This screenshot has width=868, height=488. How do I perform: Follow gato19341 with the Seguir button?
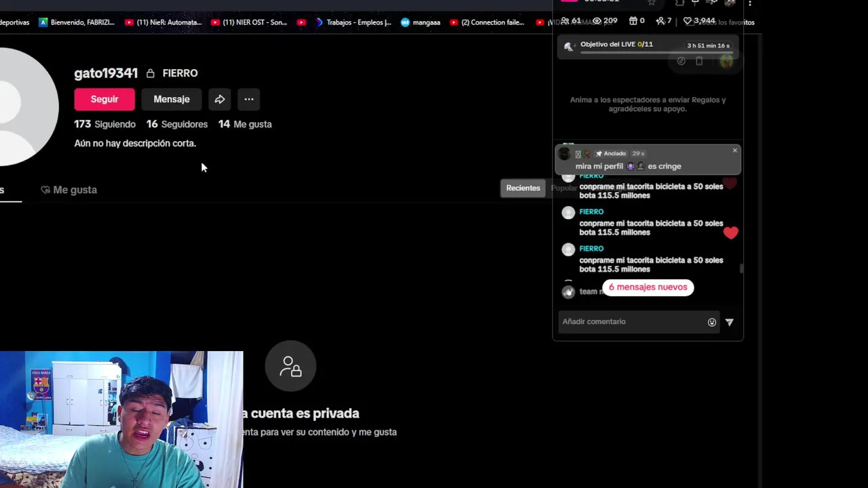point(104,99)
